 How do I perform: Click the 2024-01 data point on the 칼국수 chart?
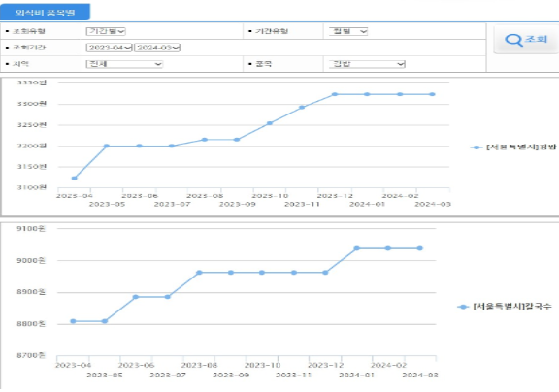coord(357,248)
